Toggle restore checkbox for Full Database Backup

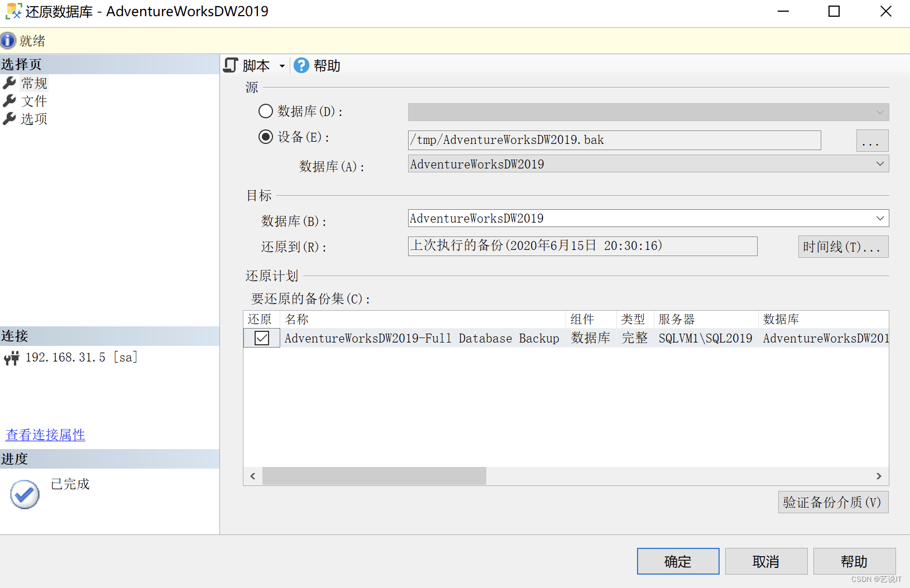coord(262,338)
